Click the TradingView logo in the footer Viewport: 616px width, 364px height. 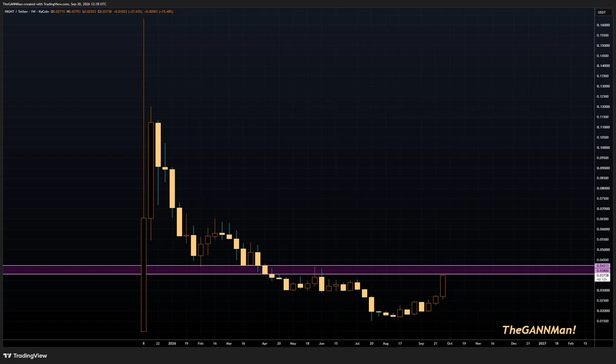[25, 356]
